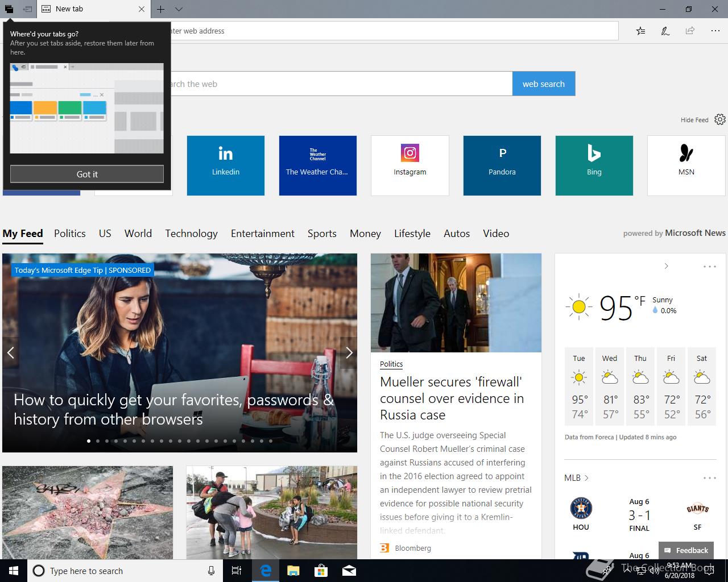728x582 pixels.
Task: Open Task View from taskbar
Action: point(237,571)
